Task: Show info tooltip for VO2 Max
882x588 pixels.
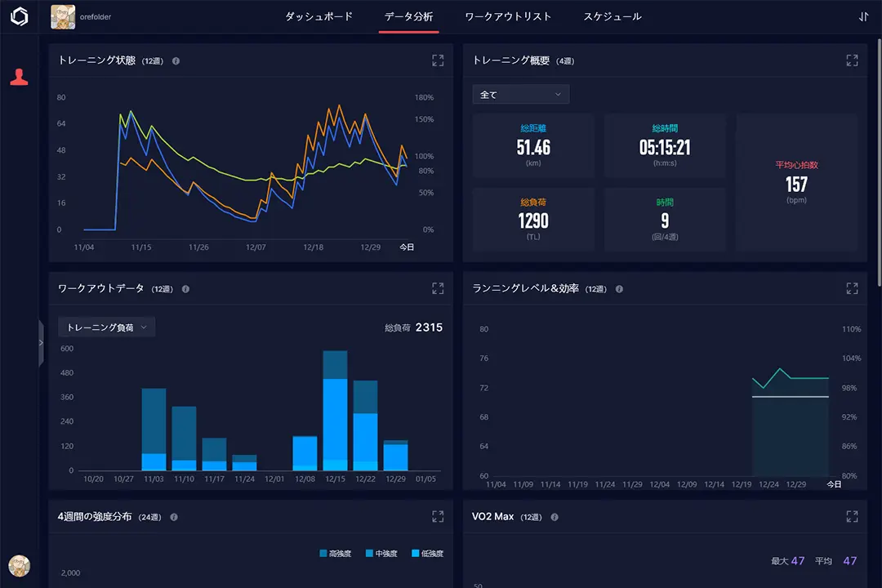Action: tap(555, 517)
